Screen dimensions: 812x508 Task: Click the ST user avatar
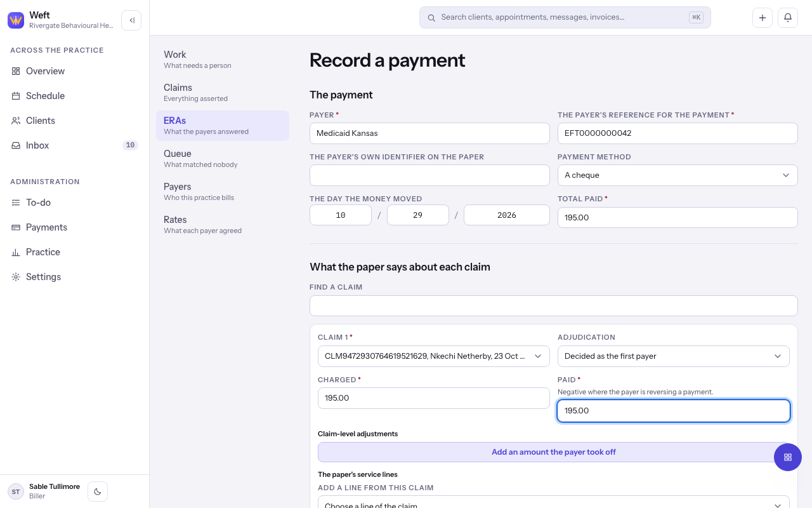click(16, 491)
